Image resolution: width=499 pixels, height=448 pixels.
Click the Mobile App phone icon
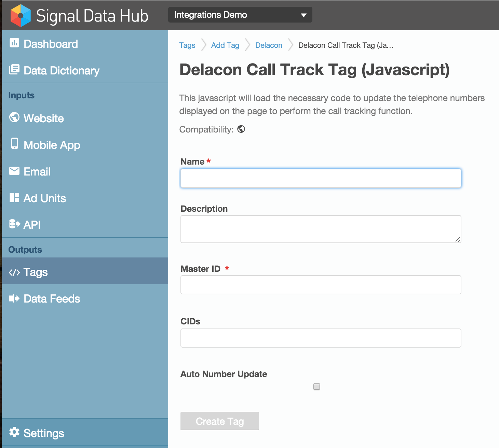pyautogui.click(x=14, y=143)
